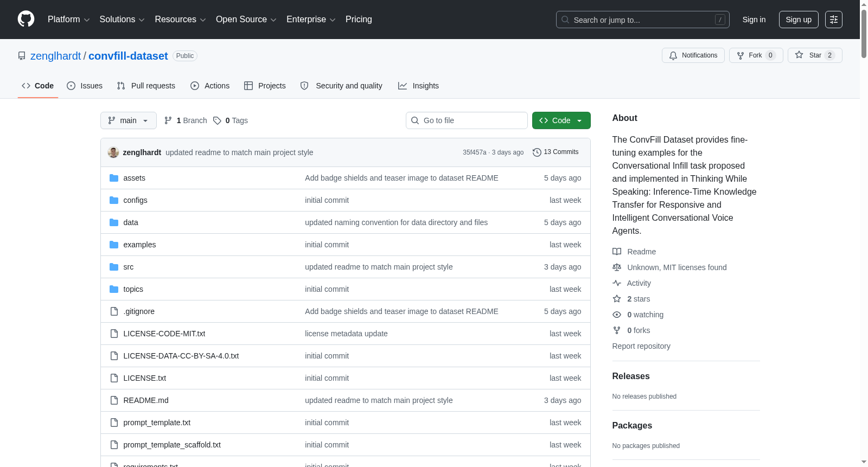Image resolution: width=868 pixels, height=467 pixels.
Task: Click the star icon beside 2 stars
Action: coord(617,299)
